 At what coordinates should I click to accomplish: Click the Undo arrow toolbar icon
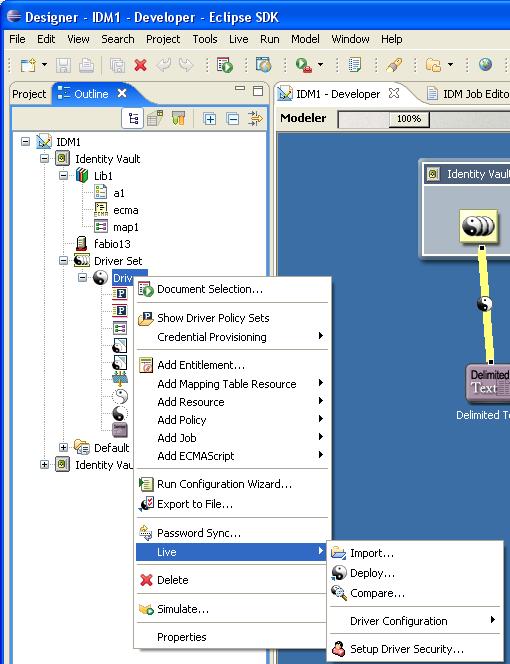pos(164,65)
